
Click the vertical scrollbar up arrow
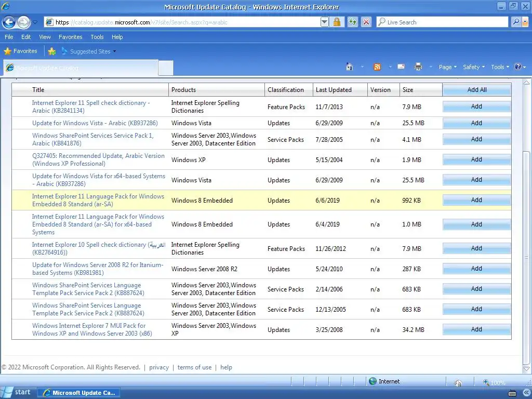tap(527, 82)
